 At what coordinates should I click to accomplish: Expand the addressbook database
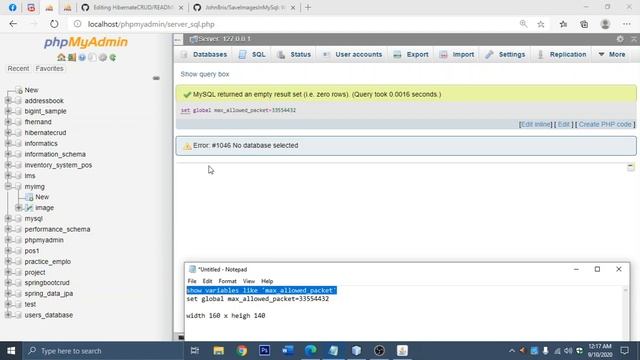(8, 100)
